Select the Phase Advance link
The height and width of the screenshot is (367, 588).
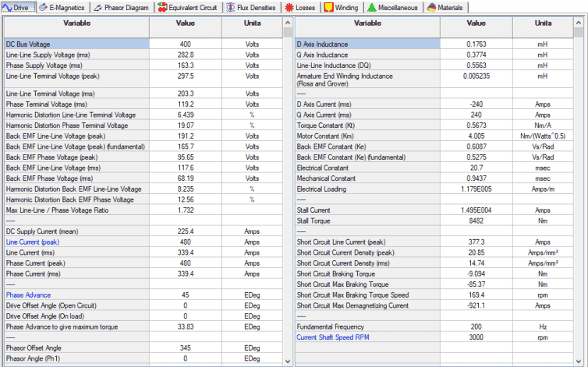[x=28, y=295]
